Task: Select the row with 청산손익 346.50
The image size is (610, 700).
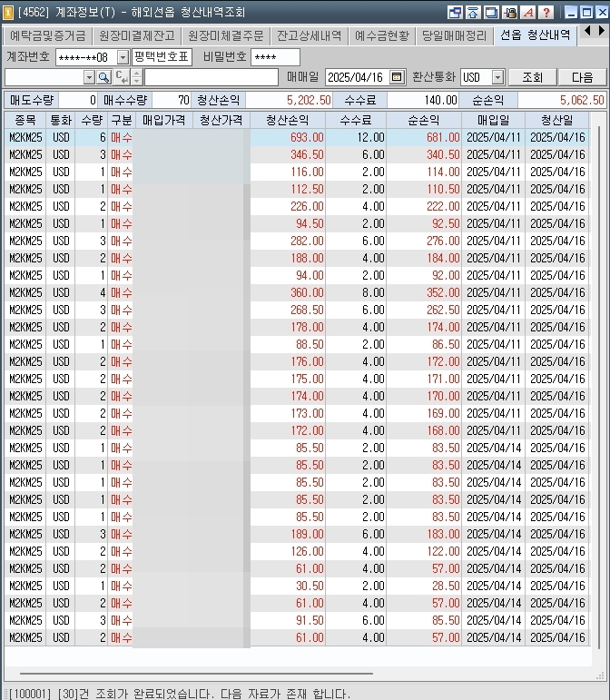Action: click(297, 154)
